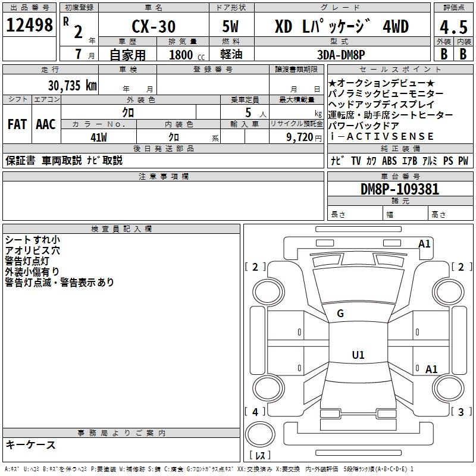Click the 3DA-DM8P model code
This screenshot has width=476, height=476.
(x=342, y=55)
